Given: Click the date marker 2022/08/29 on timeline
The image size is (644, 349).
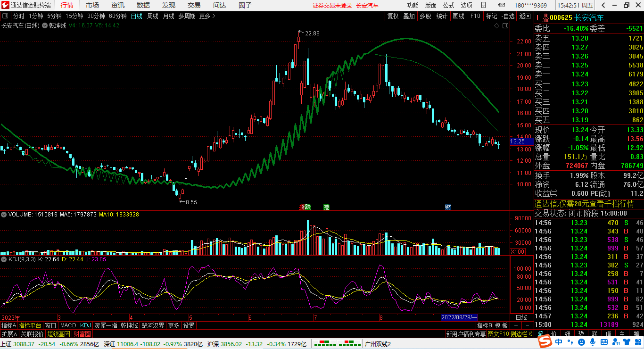Looking at the screenshot, I should pyautogui.click(x=459, y=317).
